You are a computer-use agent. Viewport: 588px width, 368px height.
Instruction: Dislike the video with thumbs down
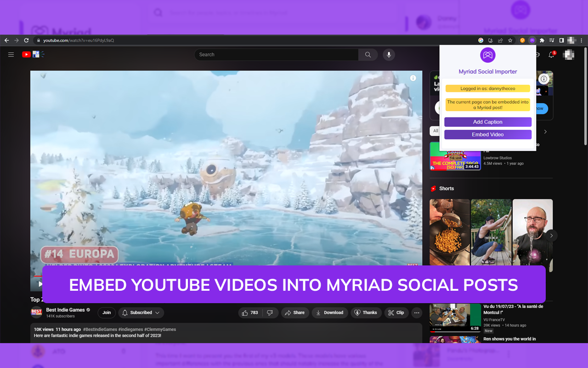click(x=270, y=313)
